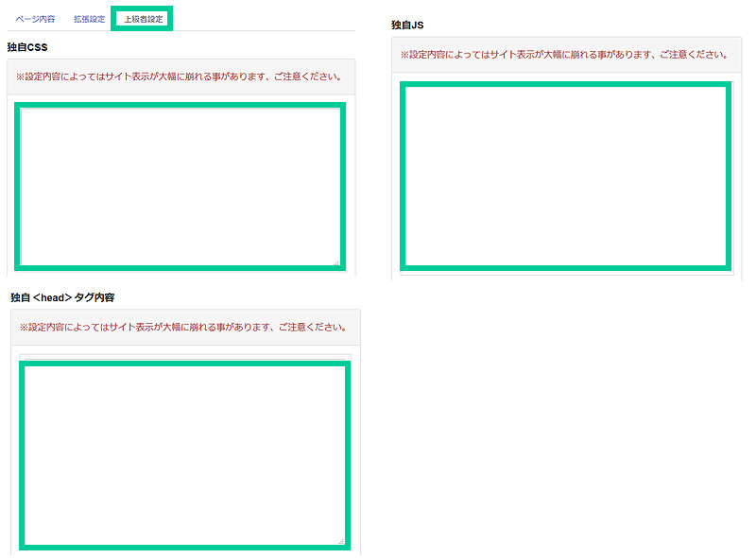The image size is (756, 558).
Task: Focus the 独自 <head> タグ内容 text area
Action: coord(183,454)
